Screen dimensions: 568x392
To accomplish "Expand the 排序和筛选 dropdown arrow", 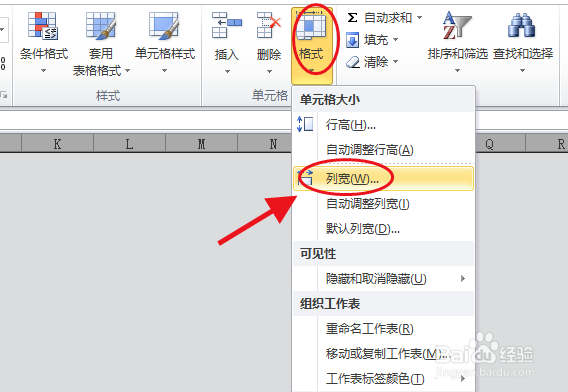I will tap(458, 71).
